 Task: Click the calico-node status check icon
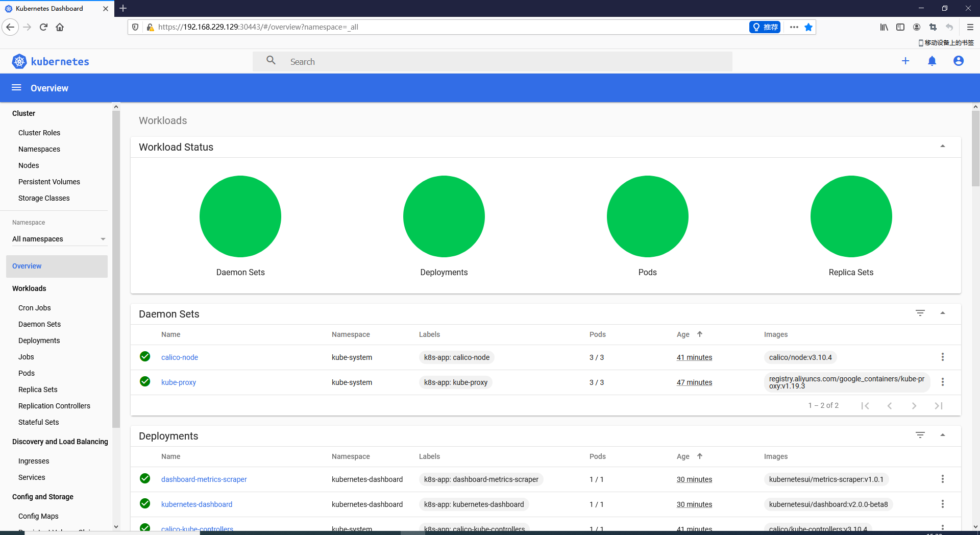click(145, 356)
